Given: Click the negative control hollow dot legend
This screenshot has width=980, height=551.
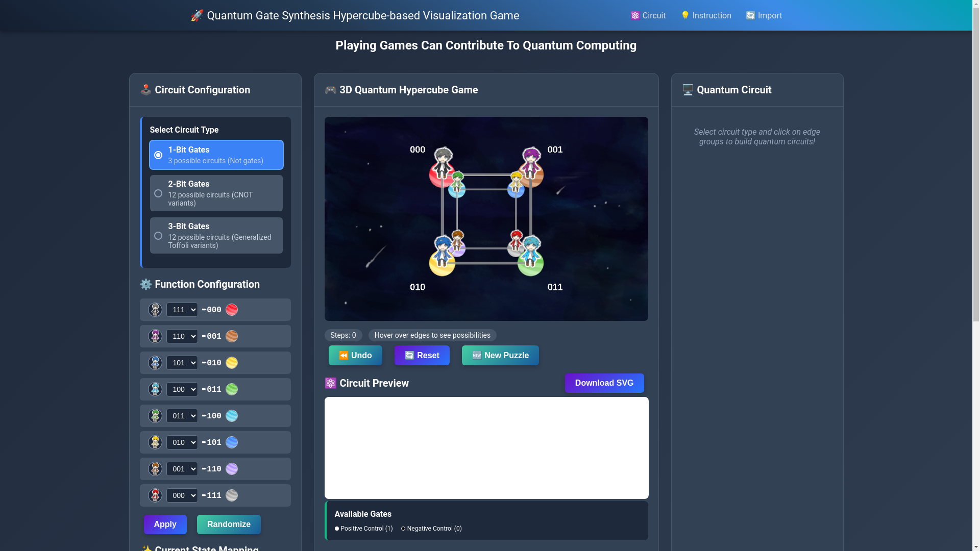Looking at the screenshot, I should coord(403,529).
